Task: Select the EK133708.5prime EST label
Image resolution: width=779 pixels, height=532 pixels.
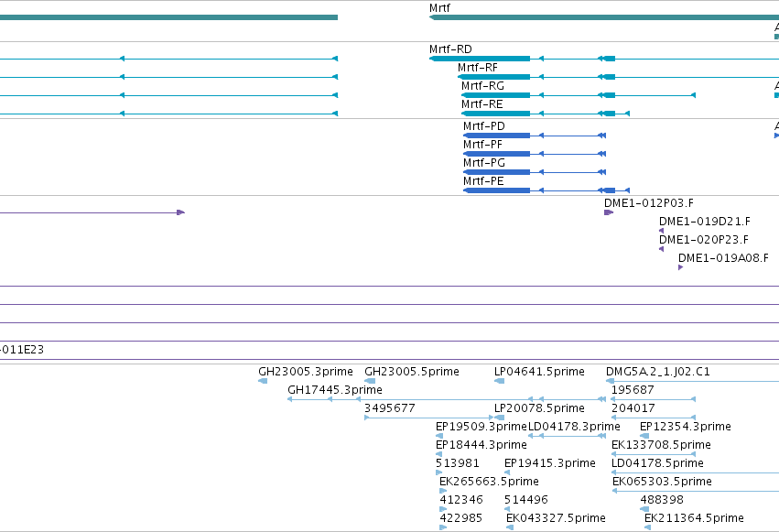Action: pos(661,445)
